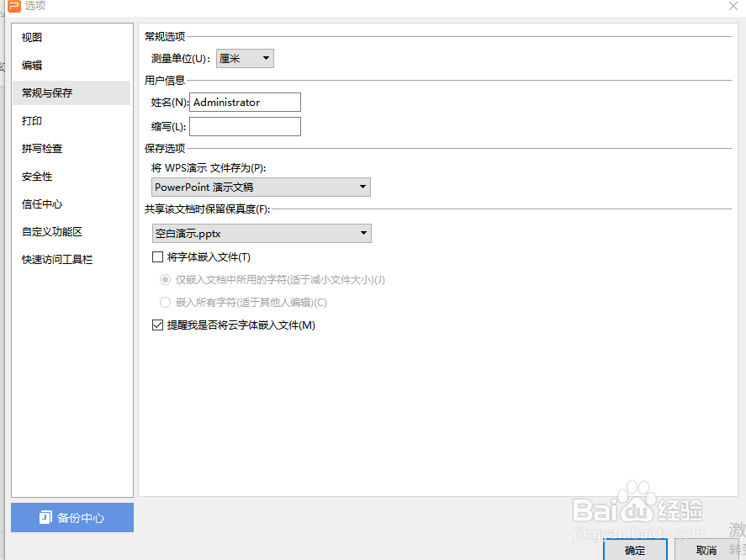The width and height of the screenshot is (746, 560).
Task: Open the 空白演示.pptx document dropdown
Action: (x=262, y=234)
